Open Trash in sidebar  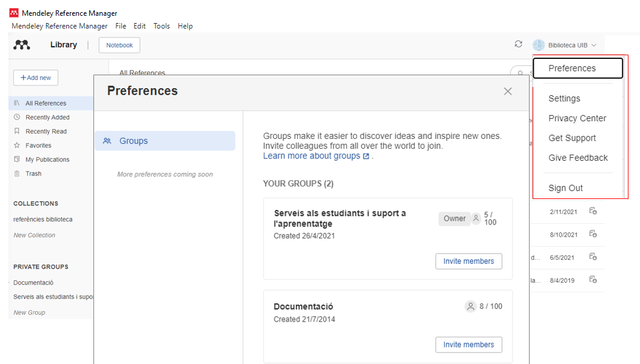[x=33, y=174]
